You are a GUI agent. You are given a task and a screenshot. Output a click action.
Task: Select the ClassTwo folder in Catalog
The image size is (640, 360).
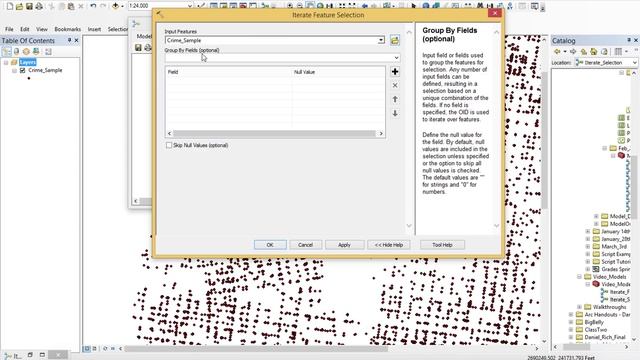pyautogui.click(x=596, y=330)
